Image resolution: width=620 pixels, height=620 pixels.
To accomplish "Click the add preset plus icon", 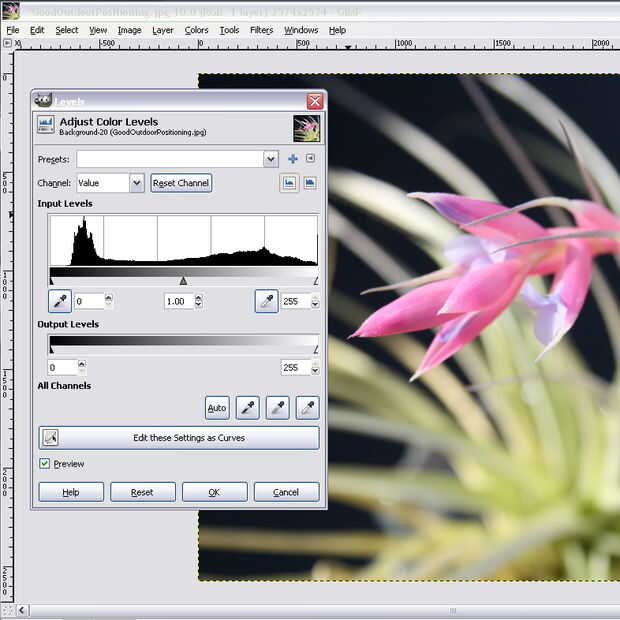I will coord(293,159).
